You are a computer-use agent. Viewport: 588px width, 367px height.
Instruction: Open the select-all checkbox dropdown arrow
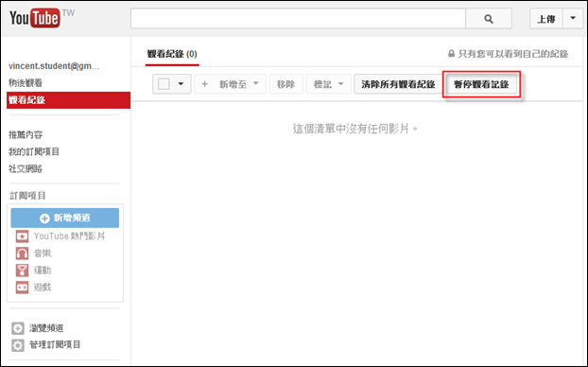pos(181,83)
